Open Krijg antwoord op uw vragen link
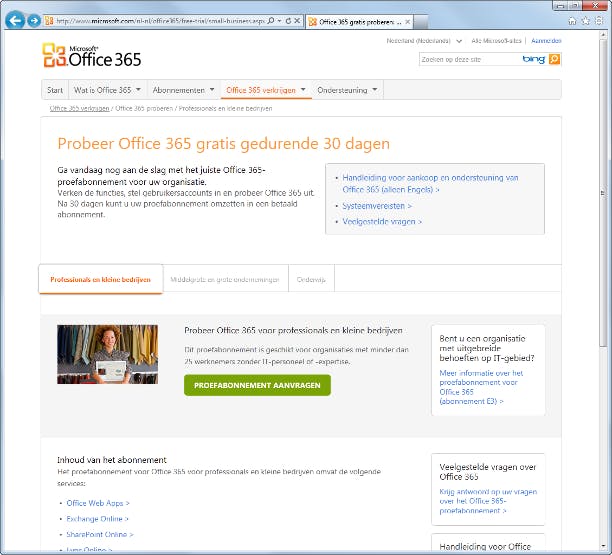The width and height of the screenshot is (612, 555). click(x=488, y=501)
